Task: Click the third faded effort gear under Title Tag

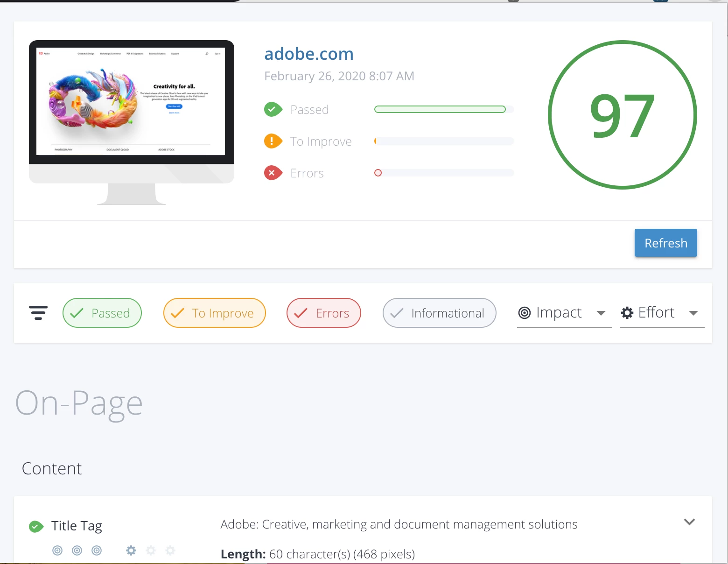Action: pyautogui.click(x=170, y=550)
